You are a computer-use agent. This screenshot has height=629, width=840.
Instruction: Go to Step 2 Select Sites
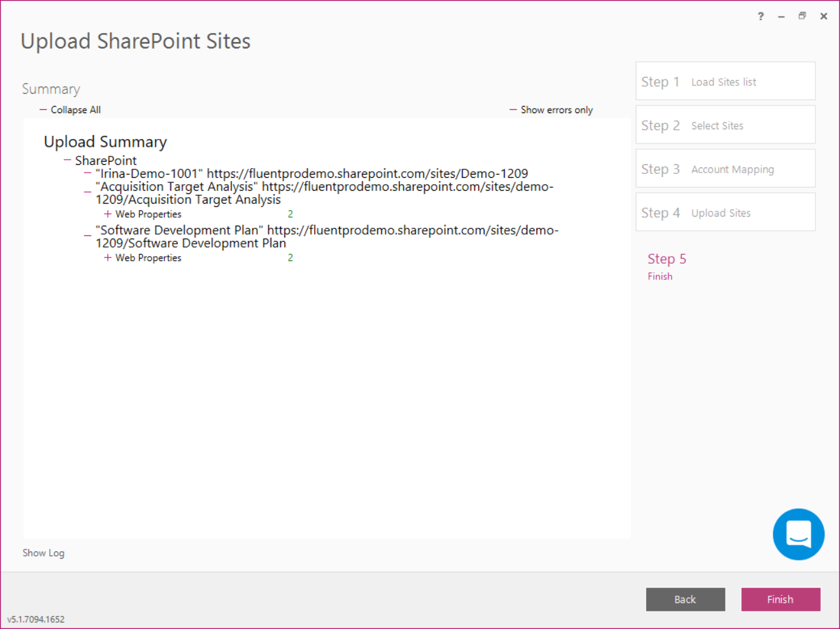point(725,125)
